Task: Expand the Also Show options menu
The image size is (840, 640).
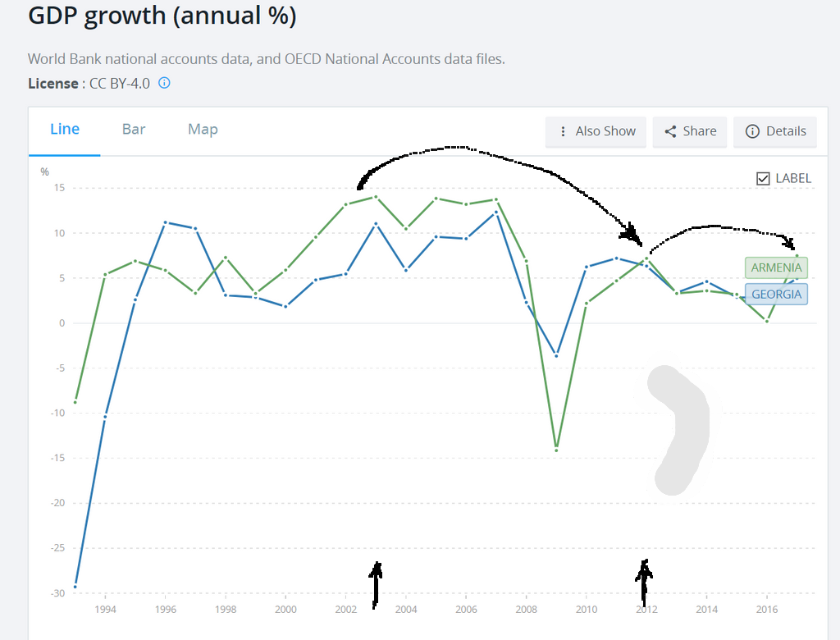Action: click(x=596, y=131)
